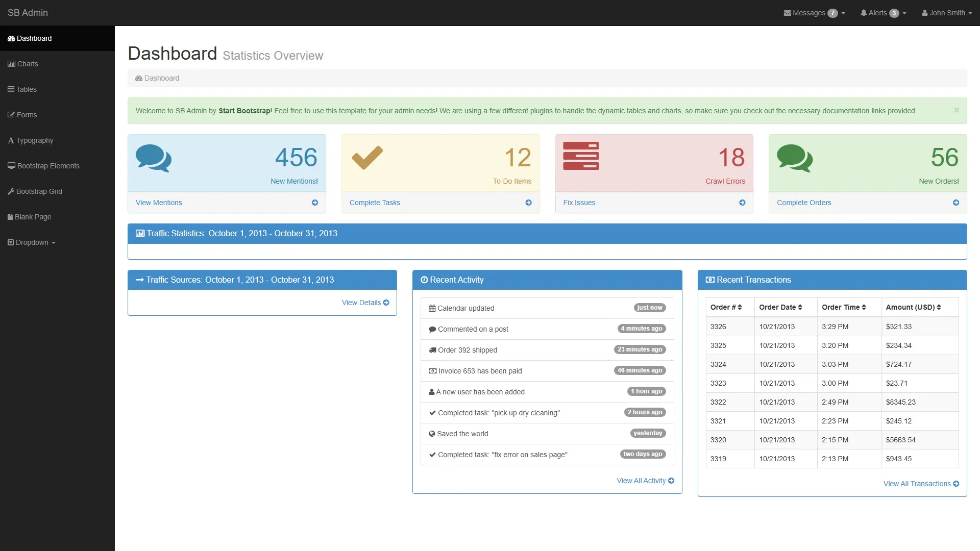Click the Complete Tasks link
The width and height of the screenshot is (980, 551).
(375, 203)
